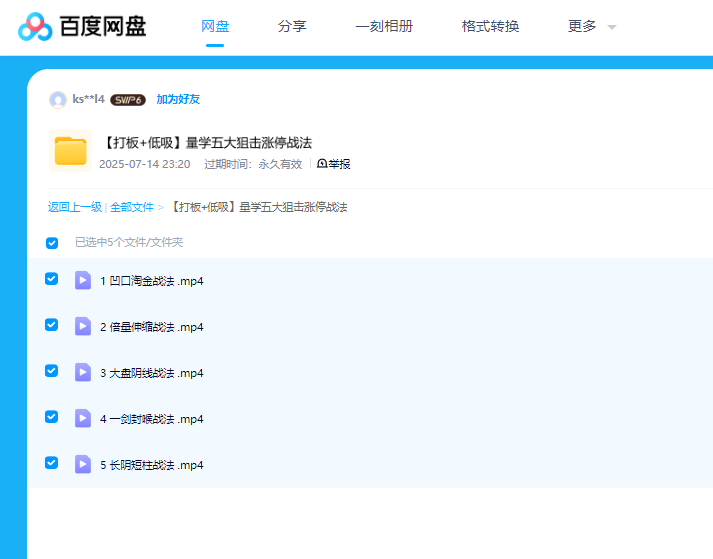The image size is (713, 559).
Task: Open the 网盘 tab
Action: click(215, 27)
